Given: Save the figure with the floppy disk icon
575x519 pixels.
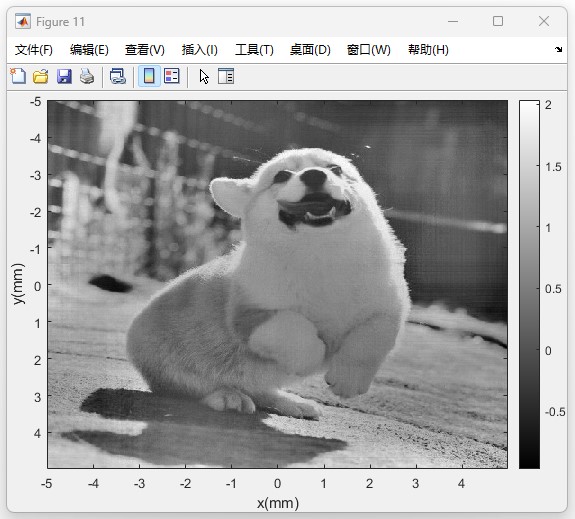Looking at the screenshot, I should [x=64, y=76].
